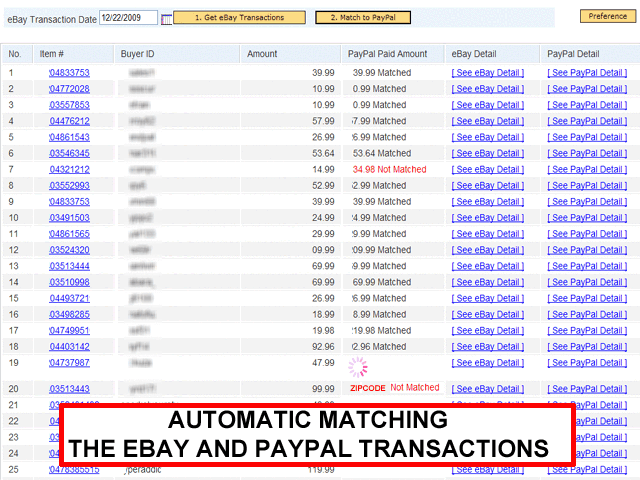Select the PayPal Paid Amount column header
Image resolution: width=640 pixels, height=480 pixels.
386,53
